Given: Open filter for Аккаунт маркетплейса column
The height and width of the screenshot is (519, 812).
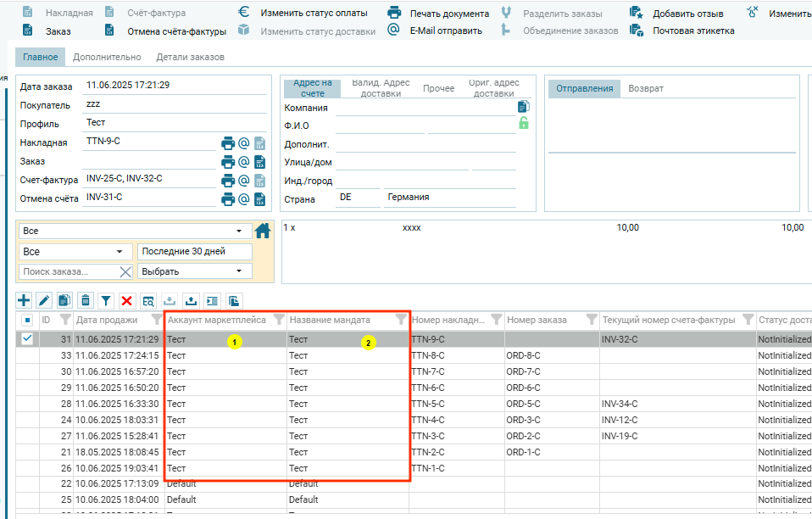Looking at the screenshot, I should pos(278,320).
